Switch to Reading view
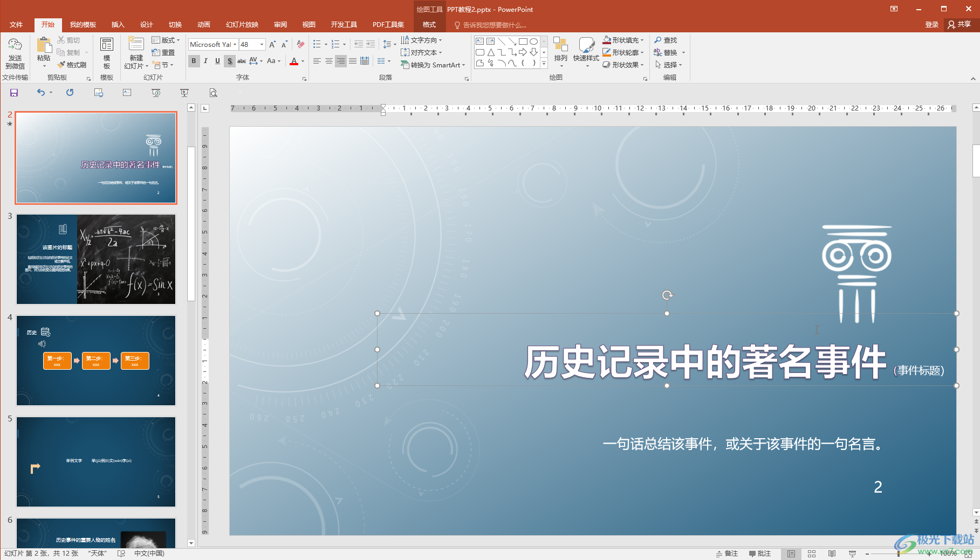 (832, 554)
